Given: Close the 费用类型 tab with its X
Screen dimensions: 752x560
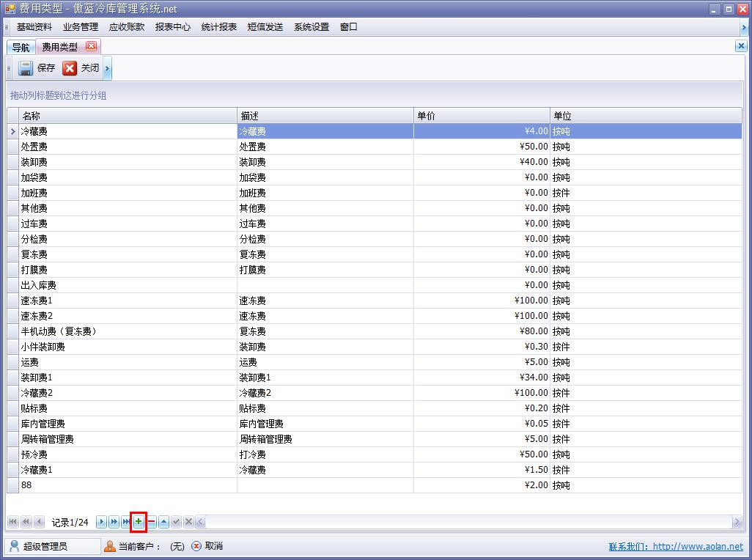Looking at the screenshot, I should coord(91,46).
